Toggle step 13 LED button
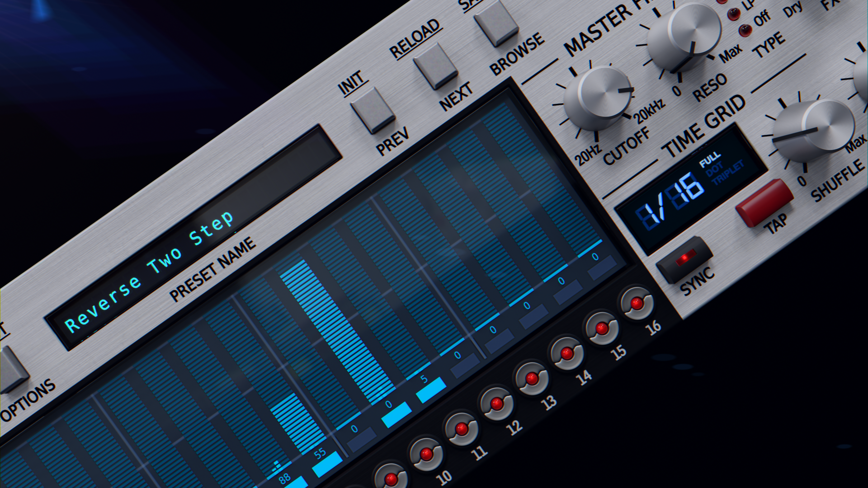This screenshot has height=488, width=868. tap(532, 379)
